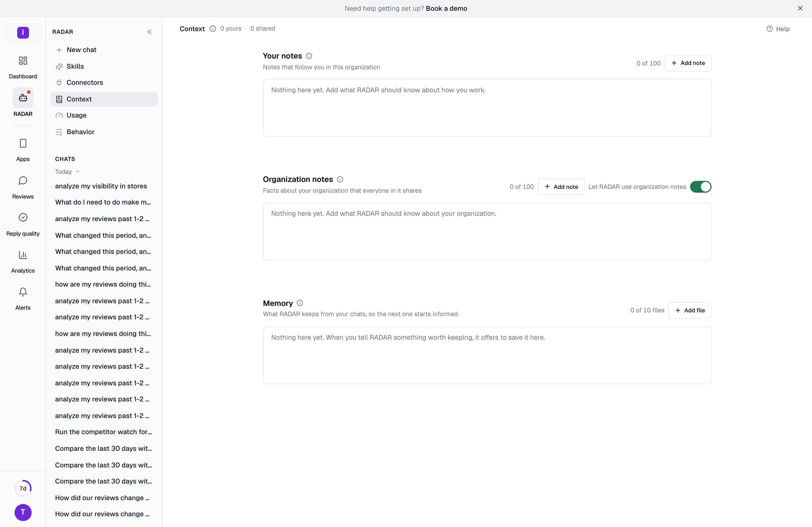
Task: Open chat 'What do I need to do make m...'
Action: [104, 202]
